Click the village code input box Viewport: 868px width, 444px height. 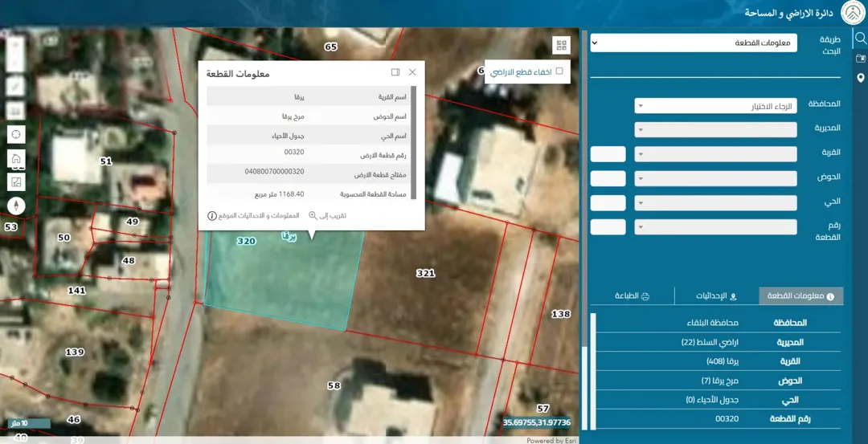coord(608,154)
